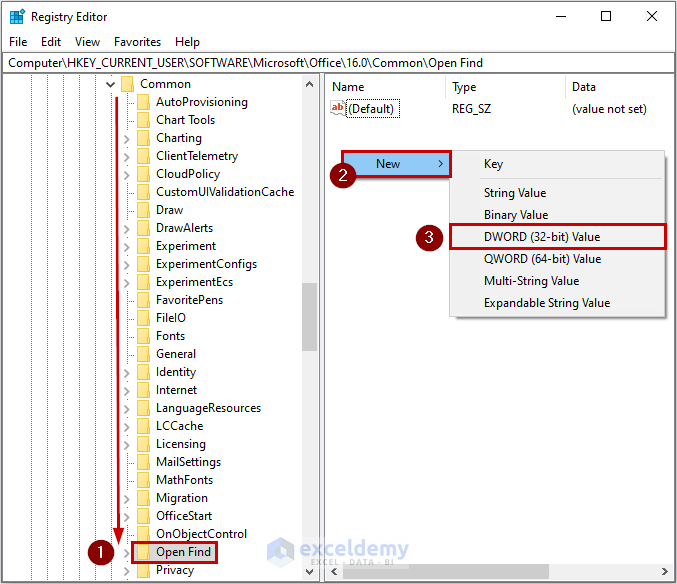The width and height of the screenshot is (677, 584).
Task: Expand the DrawAlerts key
Action: pos(127,229)
